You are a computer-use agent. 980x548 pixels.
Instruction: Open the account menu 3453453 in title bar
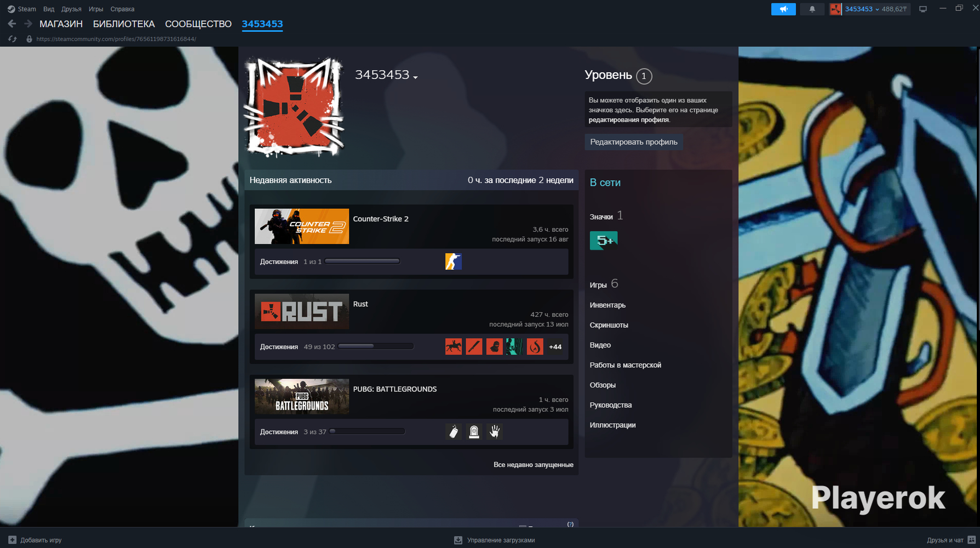click(862, 9)
